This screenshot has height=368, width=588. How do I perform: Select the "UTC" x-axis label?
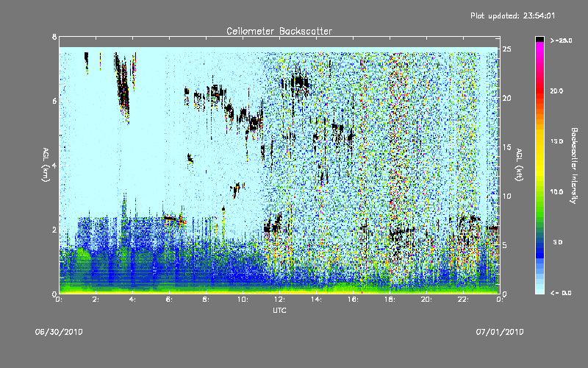click(279, 310)
